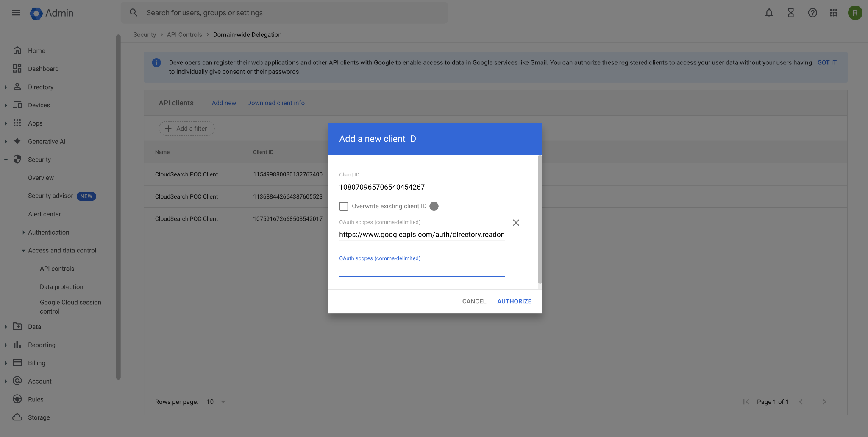Expand the Directory sidebar section
Screen dimensions: 868x437
click(6, 87)
